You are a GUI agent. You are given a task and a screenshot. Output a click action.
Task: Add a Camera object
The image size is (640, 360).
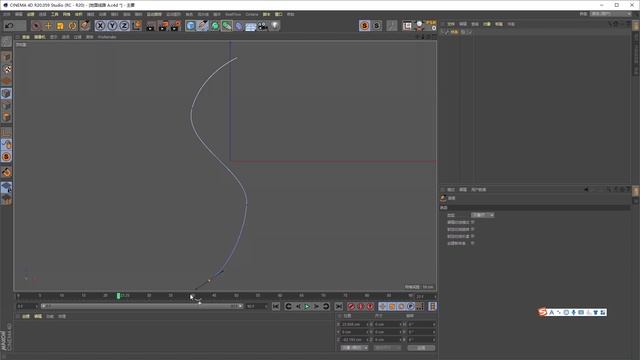263,26
